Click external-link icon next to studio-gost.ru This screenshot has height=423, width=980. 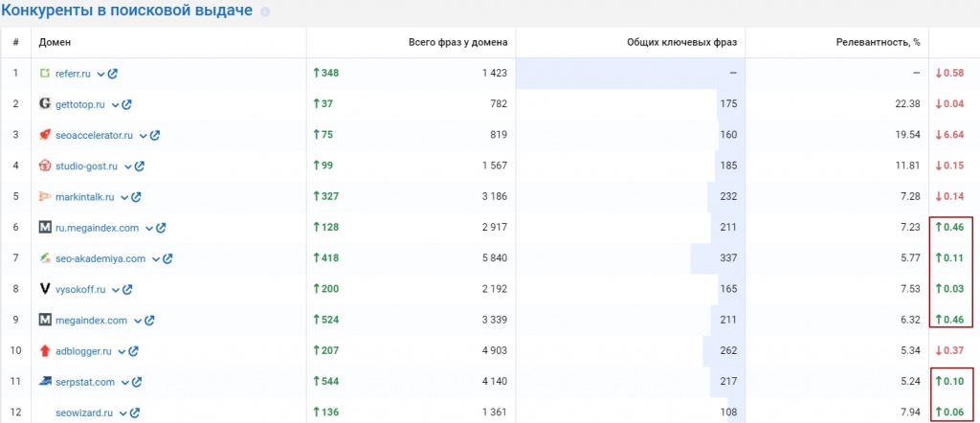[140, 167]
